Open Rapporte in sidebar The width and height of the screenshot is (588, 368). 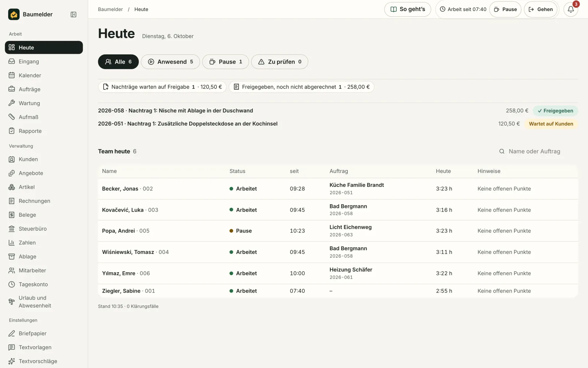pos(44,131)
